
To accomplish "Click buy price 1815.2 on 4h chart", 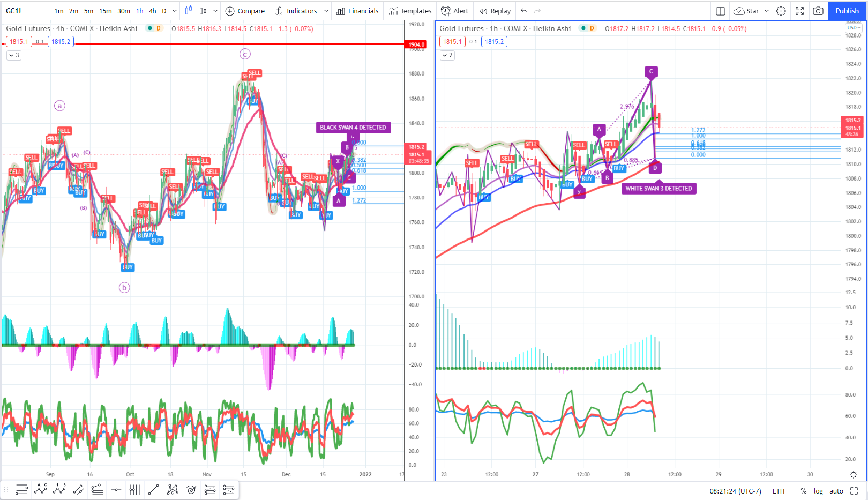I will (x=61, y=42).
